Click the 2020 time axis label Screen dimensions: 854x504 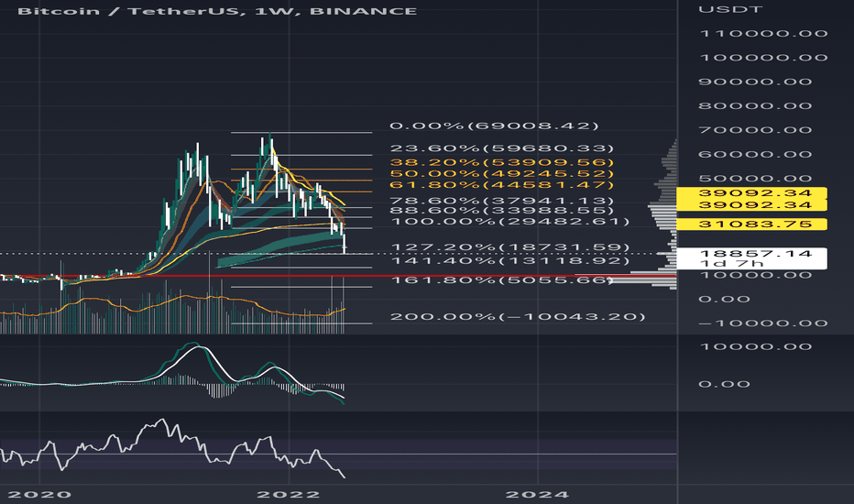39,494
